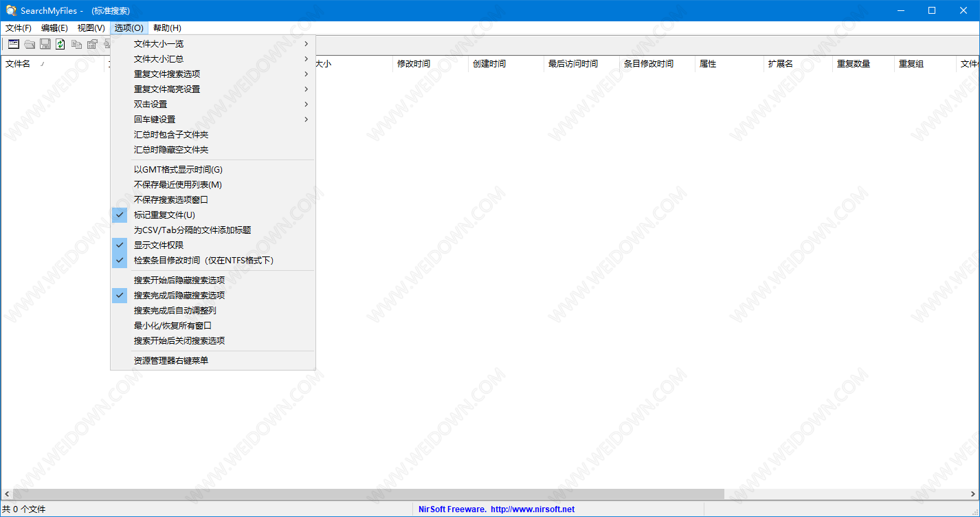Click the copy toolbar icon
The image size is (980, 517).
click(x=76, y=44)
